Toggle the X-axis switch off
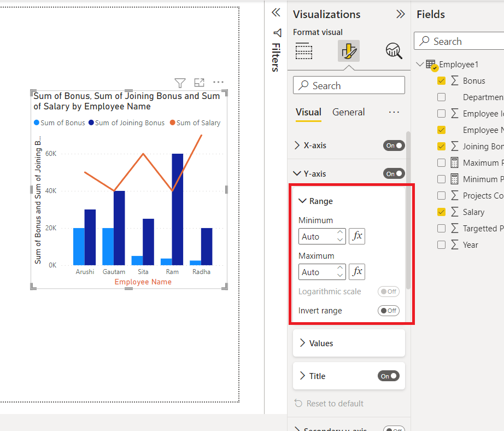This screenshot has width=504, height=431. pyautogui.click(x=394, y=145)
